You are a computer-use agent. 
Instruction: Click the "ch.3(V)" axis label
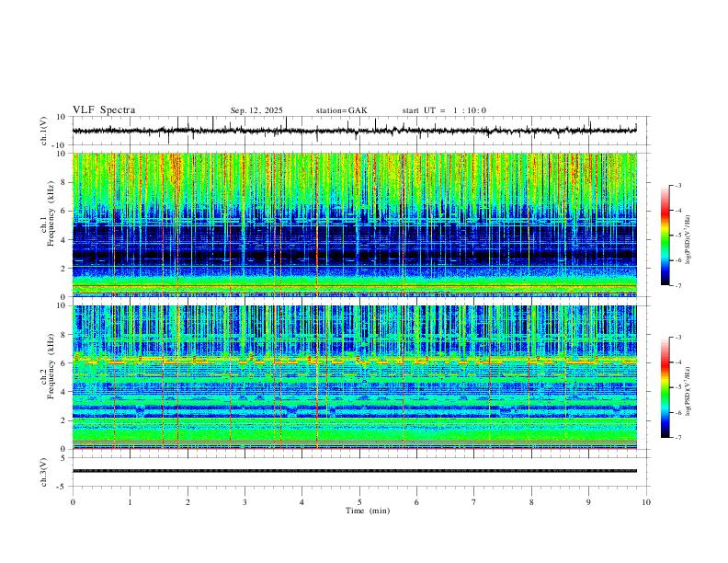coord(44,472)
